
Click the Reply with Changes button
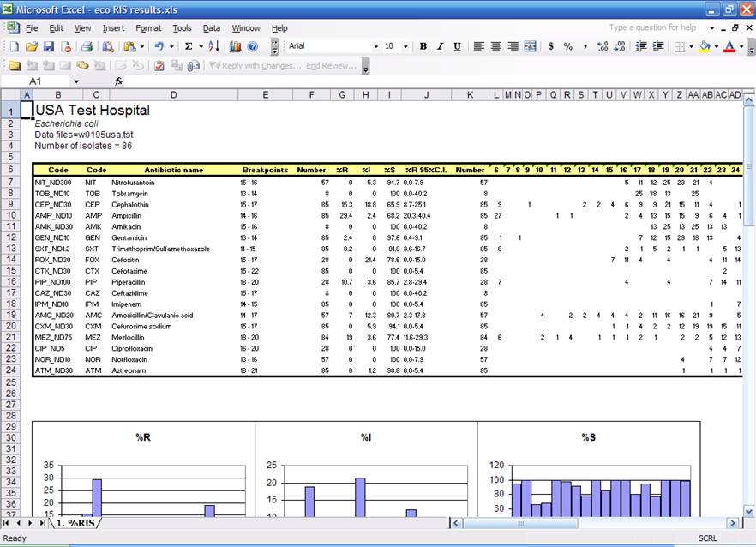pyautogui.click(x=255, y=66)
